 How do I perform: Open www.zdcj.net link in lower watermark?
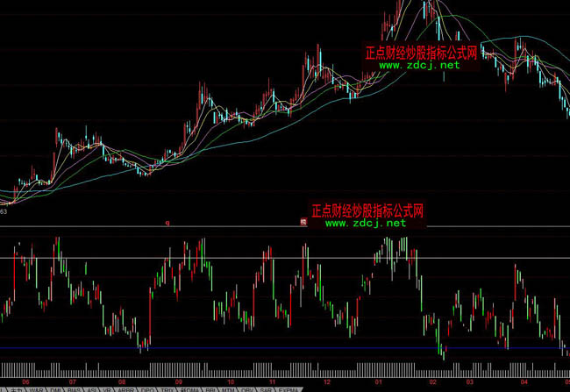point(366,224)
